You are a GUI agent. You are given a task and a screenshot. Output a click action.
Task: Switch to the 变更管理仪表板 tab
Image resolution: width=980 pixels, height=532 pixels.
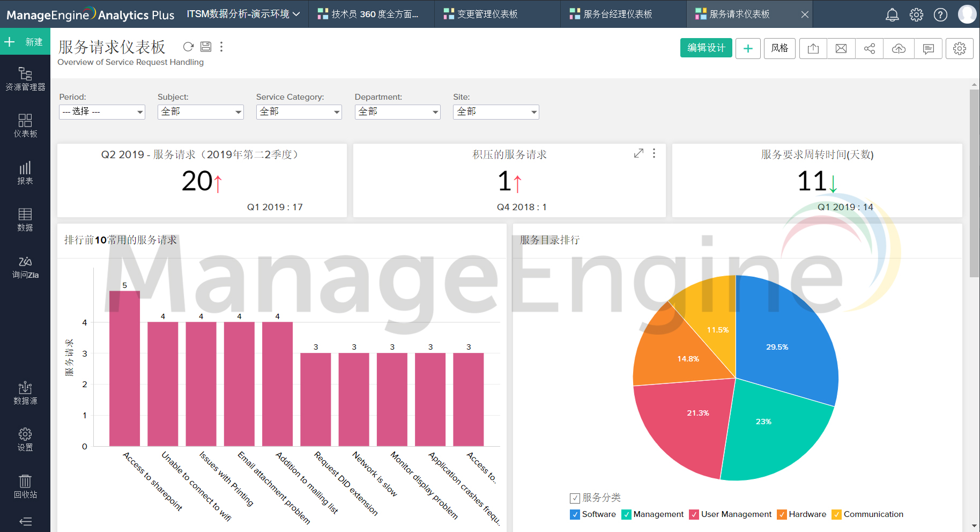[498, 14]
